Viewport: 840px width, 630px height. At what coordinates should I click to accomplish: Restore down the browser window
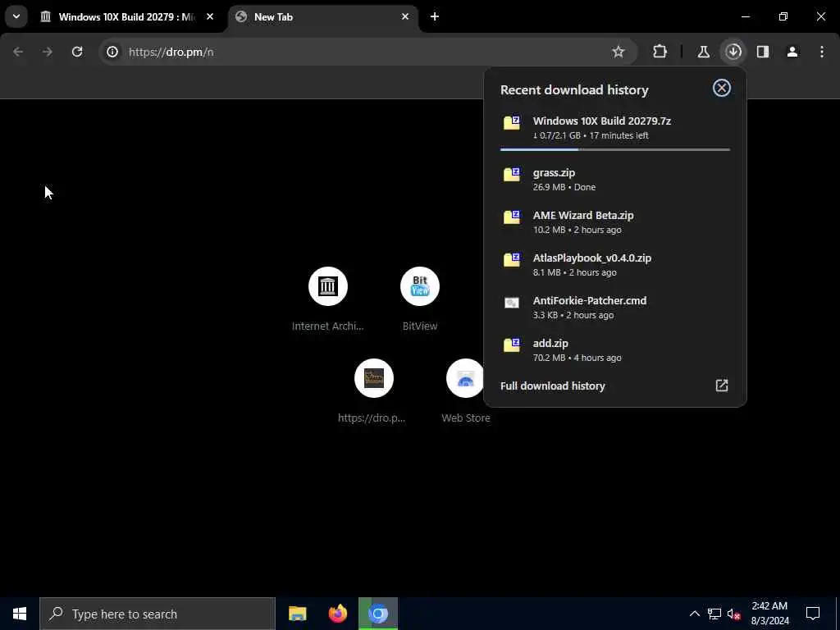783,16
